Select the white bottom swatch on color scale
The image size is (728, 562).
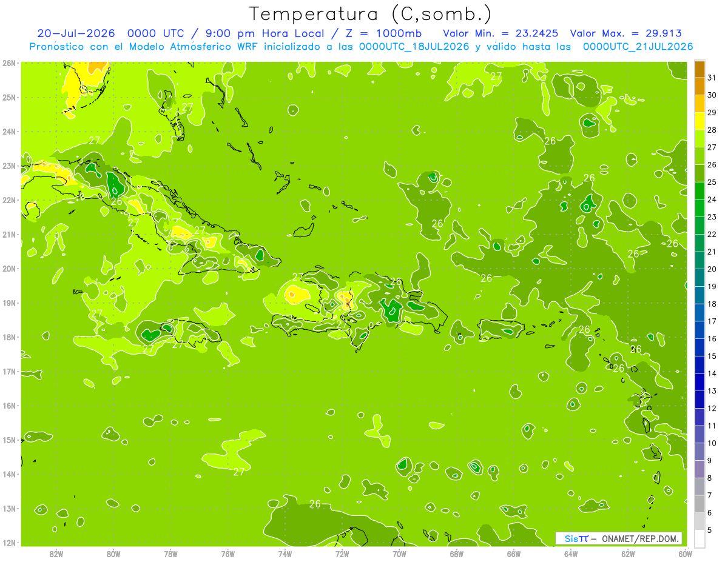coord(700,538)
